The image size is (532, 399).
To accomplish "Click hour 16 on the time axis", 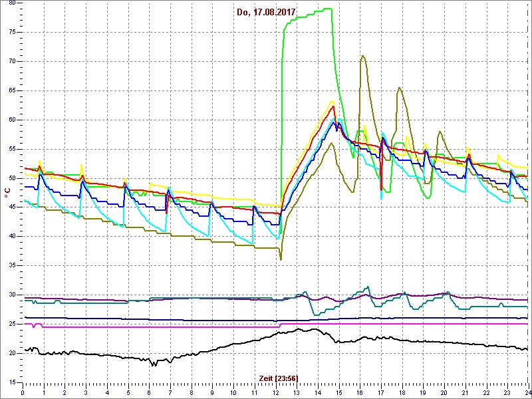I will 360,392.
